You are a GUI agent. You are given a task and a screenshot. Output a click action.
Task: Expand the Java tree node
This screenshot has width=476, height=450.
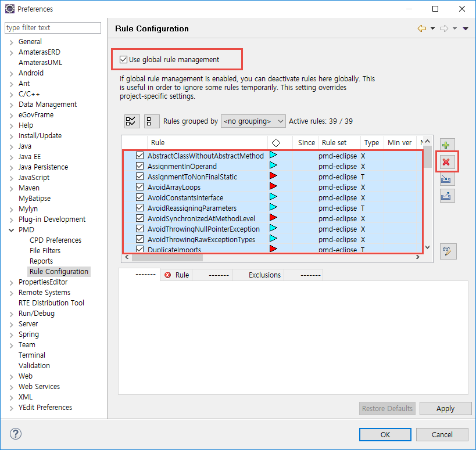[11, 146]
